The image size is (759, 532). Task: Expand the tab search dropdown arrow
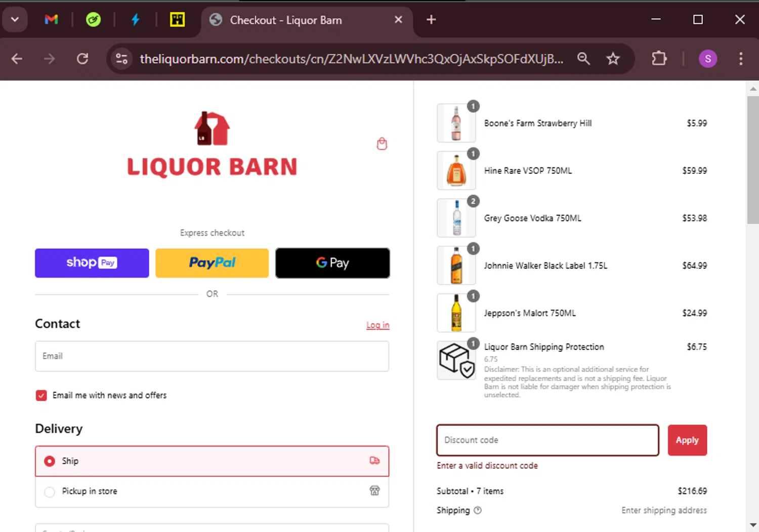coord(15,20)
